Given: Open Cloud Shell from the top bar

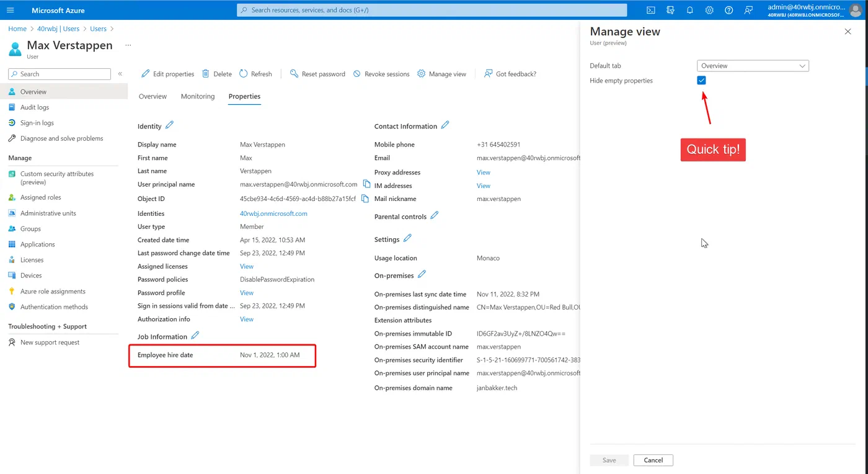Looking at the screenshot, I should [650, 10].
